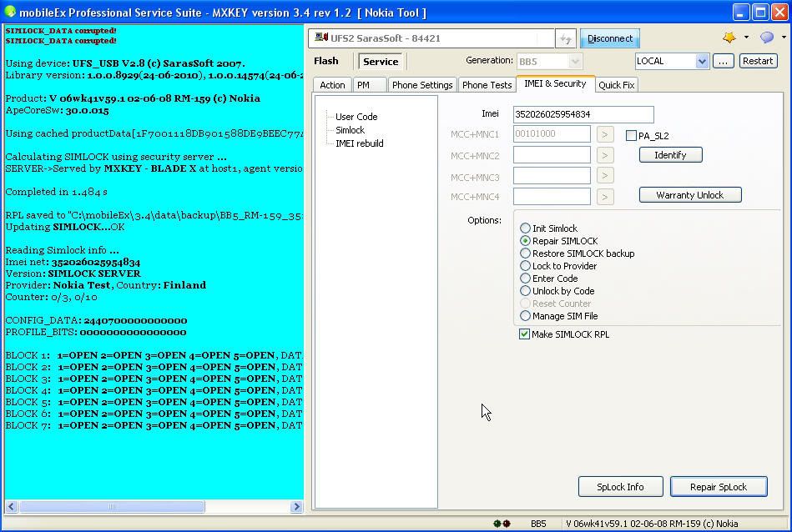Choose Restore SIMLOCK backup option

point(525,253)
